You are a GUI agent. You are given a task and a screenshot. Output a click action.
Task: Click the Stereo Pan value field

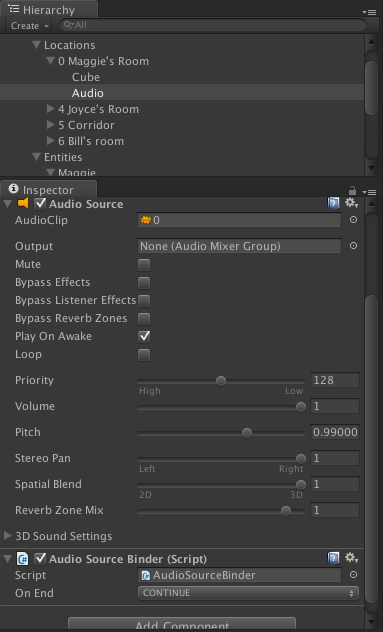pos(335,458)
